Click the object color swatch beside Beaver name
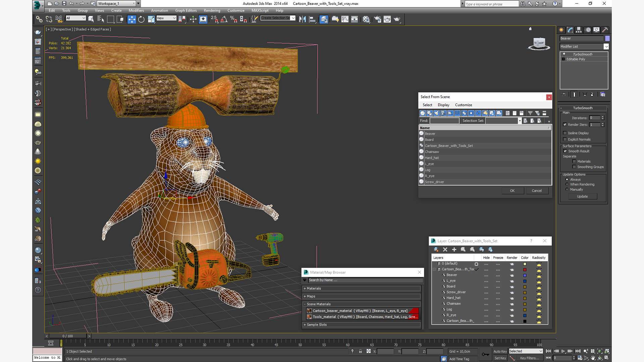This screenshot has height=362, width=644. (607, 39)
